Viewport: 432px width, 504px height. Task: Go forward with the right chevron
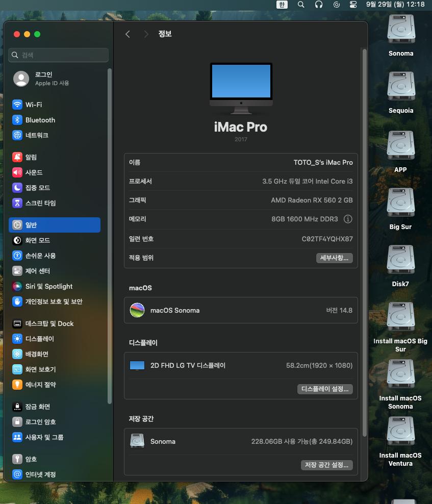pyautogui.click(x=146, y=34)
